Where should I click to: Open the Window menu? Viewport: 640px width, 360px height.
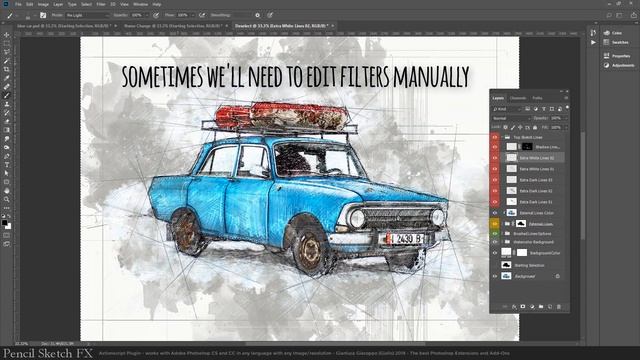(140, 4)
